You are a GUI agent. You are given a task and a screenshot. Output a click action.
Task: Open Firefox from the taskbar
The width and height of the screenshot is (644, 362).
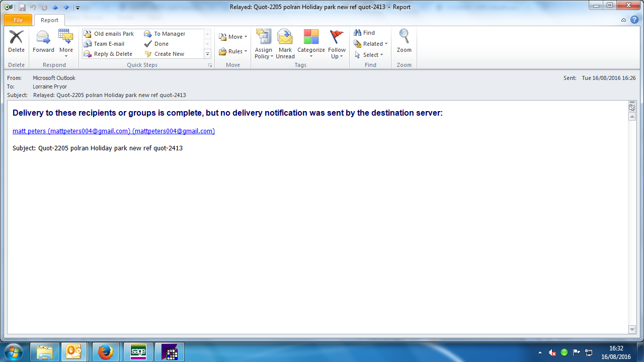(x=106, y=352)
